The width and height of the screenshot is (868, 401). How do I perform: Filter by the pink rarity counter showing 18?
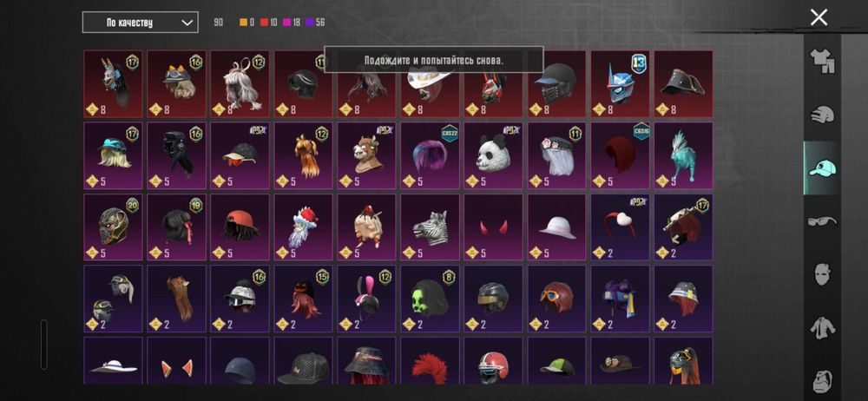pos(292,23)
